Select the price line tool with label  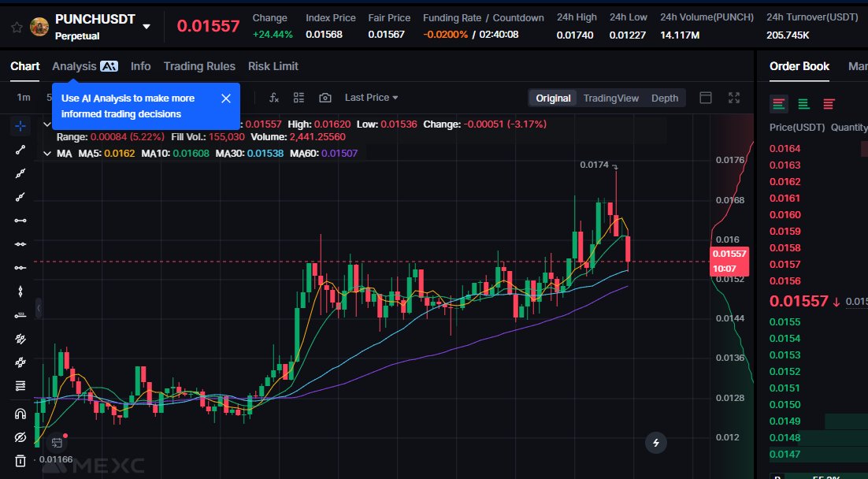(20, 315)
